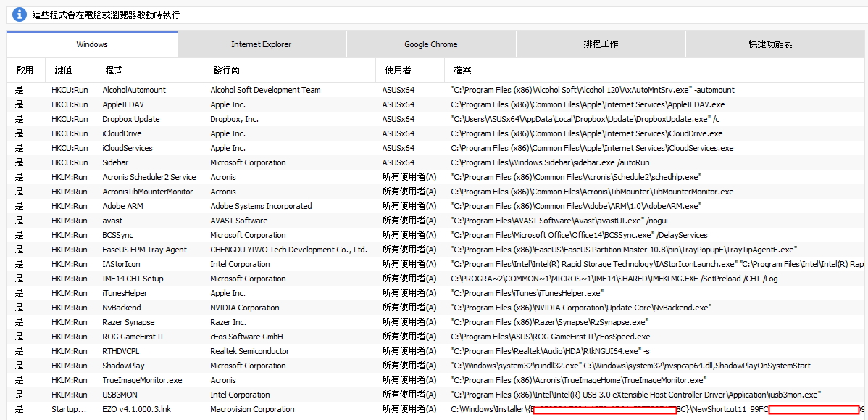Toggle 是 for AppleIEDAV row
This screenshot has width=868, height=420.
point(20,104)
